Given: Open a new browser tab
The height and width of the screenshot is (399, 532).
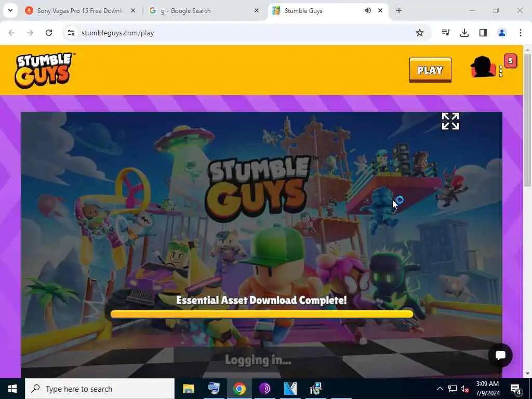Looking at the screenshot, I should click(x=399, y=10).
